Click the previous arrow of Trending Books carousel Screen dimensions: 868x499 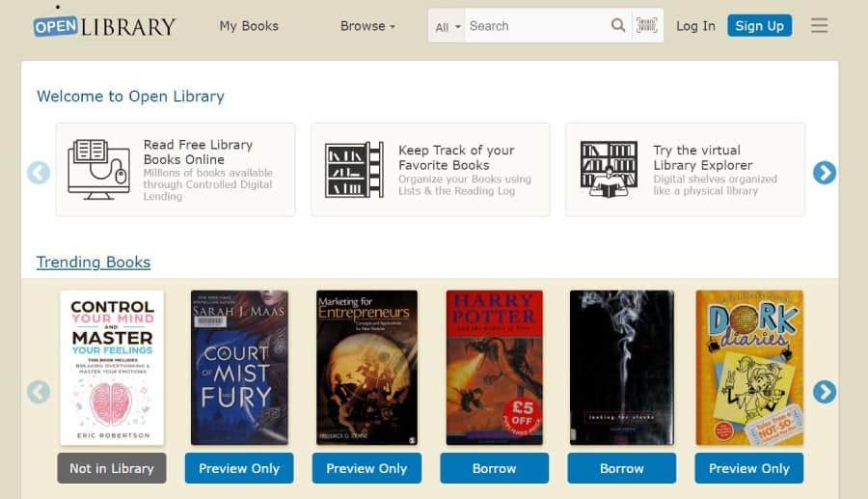coord(39,392)
